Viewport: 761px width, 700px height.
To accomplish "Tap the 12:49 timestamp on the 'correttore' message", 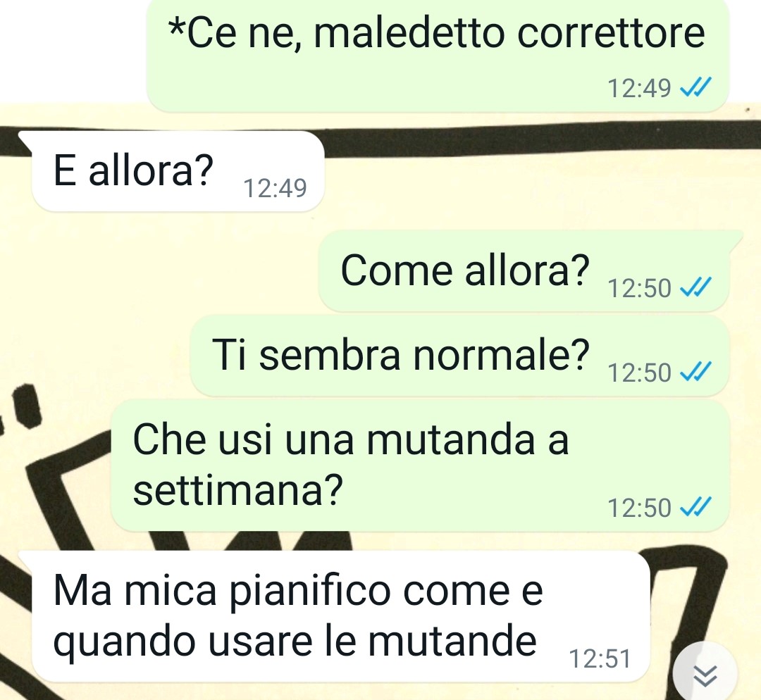I will tap(638, 88).
